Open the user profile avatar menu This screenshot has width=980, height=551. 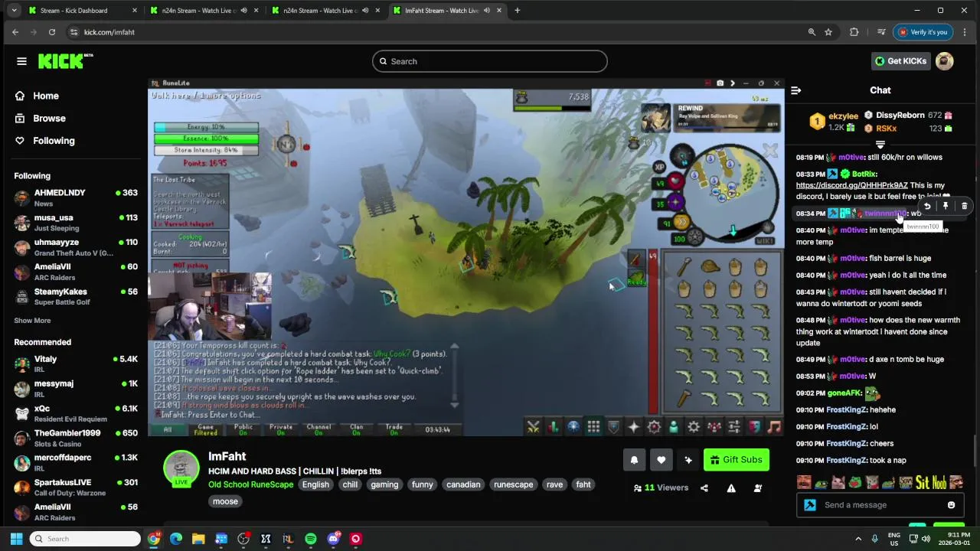[x=945, y=61]
